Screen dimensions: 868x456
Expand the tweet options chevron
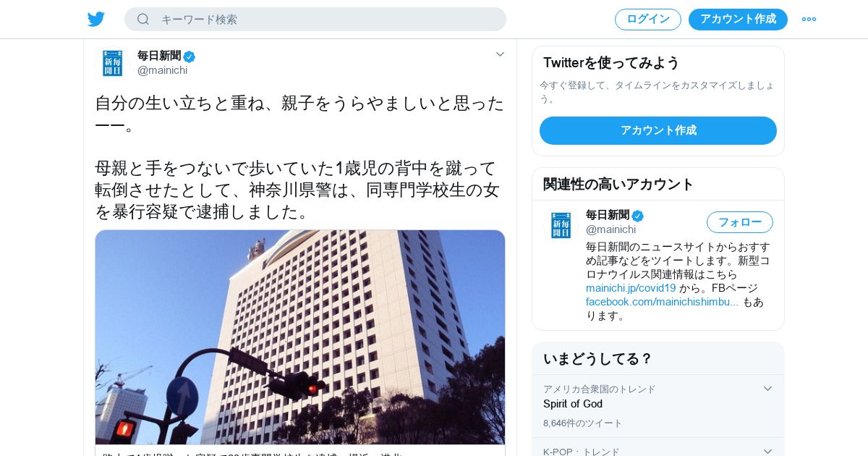(500, 54)
